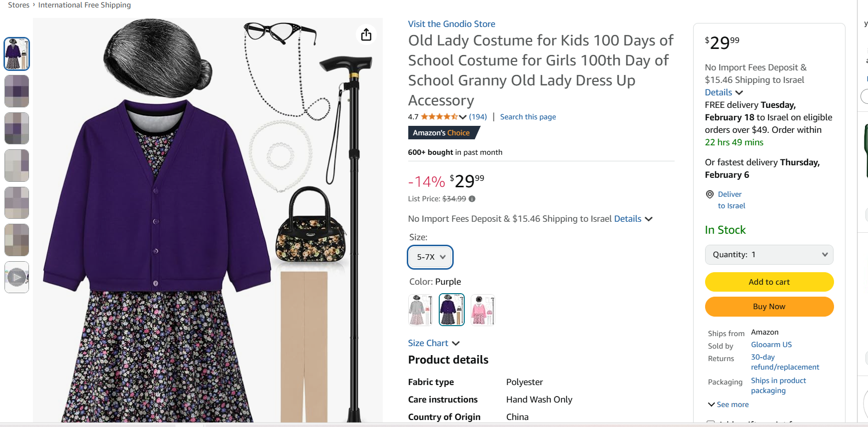This screenshot has height=427, width=868.
Task: Open the Size 5-7X dropdown
Action: (x=430, y=257)
